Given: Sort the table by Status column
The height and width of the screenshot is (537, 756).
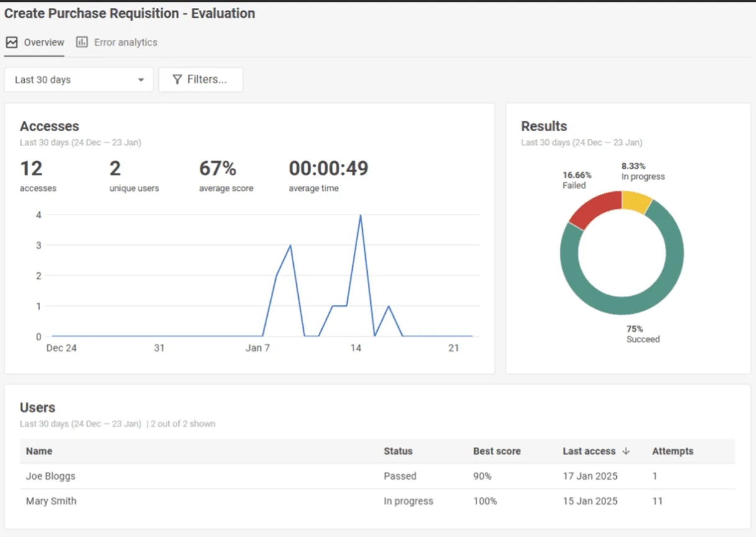Looking at the screenshot, I should tap(398, 451).
